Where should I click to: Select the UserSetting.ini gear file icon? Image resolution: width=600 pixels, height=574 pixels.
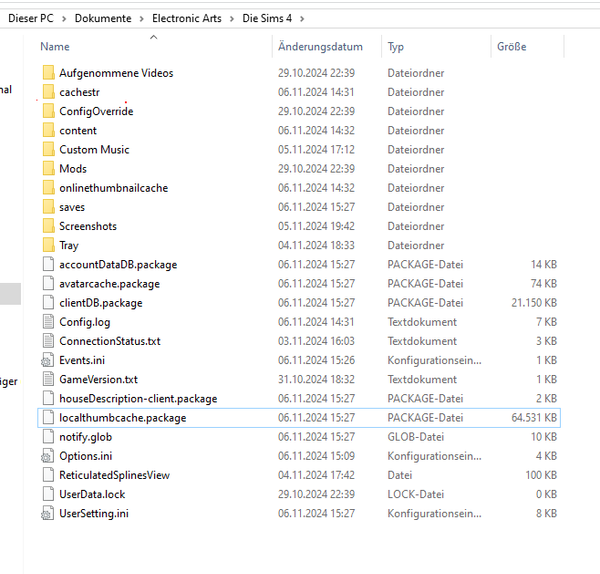[x=47, y=513]
